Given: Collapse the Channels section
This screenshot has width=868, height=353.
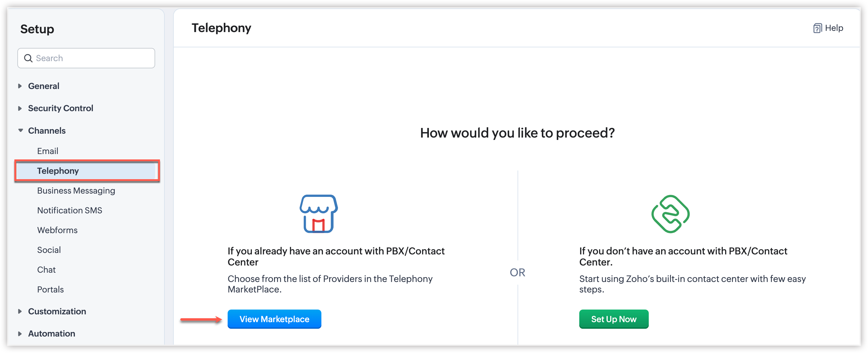Looking at the screenshot, I should coord(20,130).
